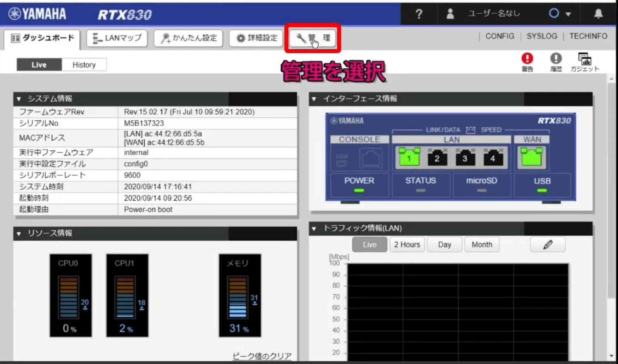Open the CONFIG link
618x364 pixels.
(x=499, y=36)
